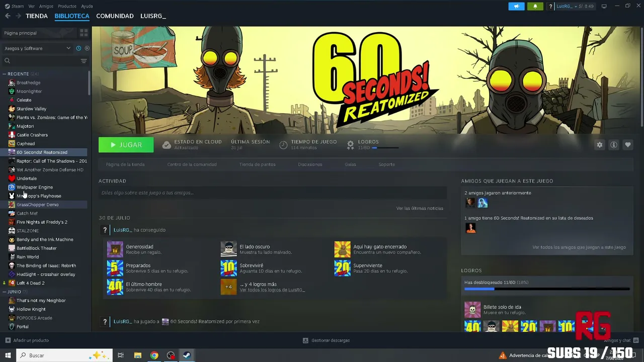Open game settings gear icon
The width and height of the screenshot is (644, 362).
pos(599,145)
